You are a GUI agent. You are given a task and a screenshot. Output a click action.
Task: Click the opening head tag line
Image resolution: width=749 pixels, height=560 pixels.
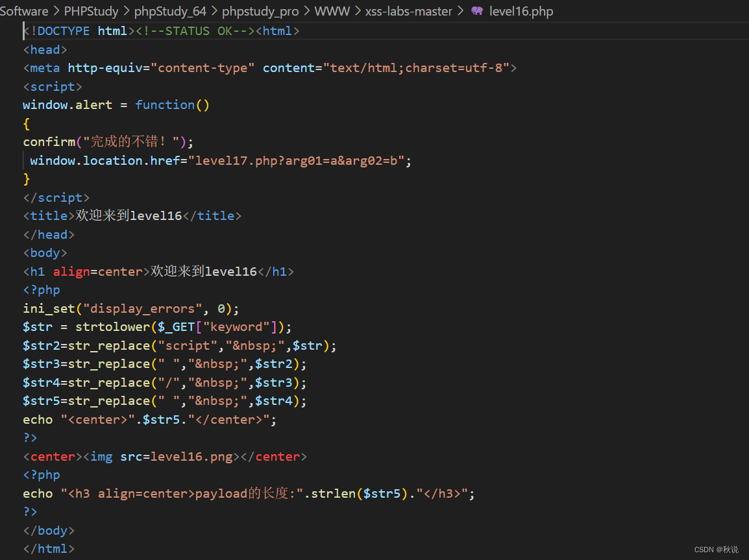[45, 50]
